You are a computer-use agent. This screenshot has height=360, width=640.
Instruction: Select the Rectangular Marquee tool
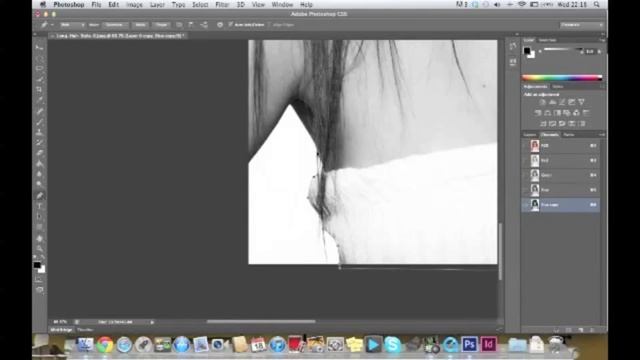(40, 58)
